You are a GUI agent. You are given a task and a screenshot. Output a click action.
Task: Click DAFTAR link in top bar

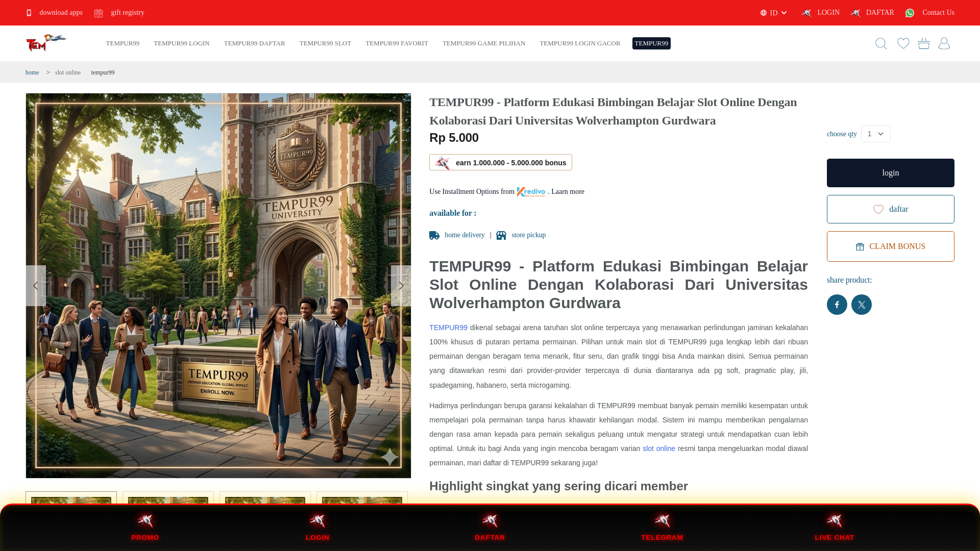click(880, 13)
